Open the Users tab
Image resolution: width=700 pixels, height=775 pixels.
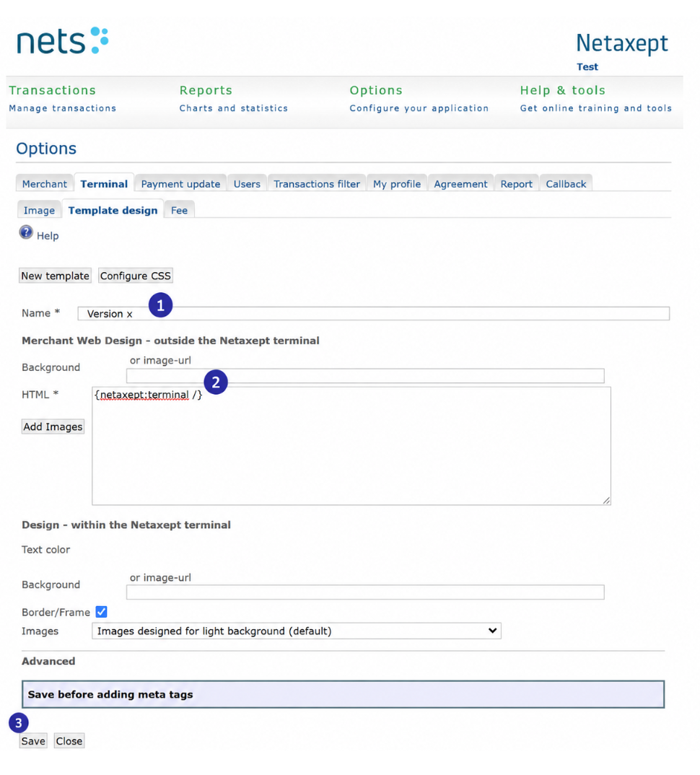(x=247, y=184)
